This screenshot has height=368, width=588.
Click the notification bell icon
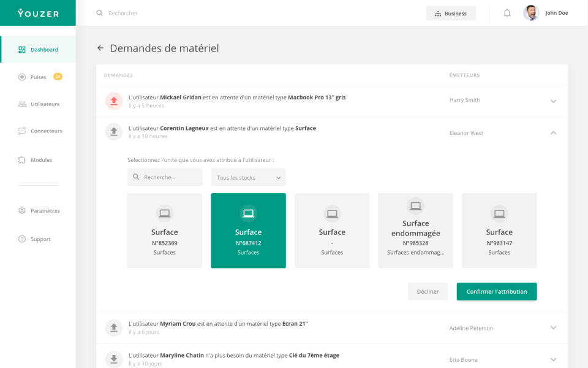507,13
